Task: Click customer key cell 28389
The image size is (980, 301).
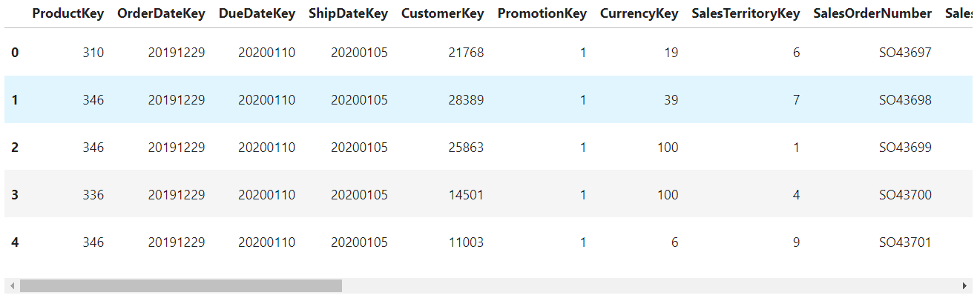Action: point(466,100)
